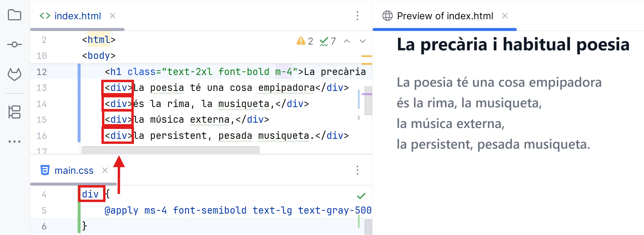Open the Project folder tool window
644x235 pixels.
tap(14, 15)
